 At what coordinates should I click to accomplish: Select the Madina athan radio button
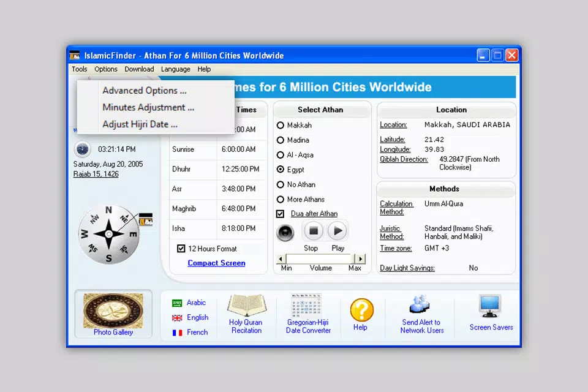coord(280,140)
